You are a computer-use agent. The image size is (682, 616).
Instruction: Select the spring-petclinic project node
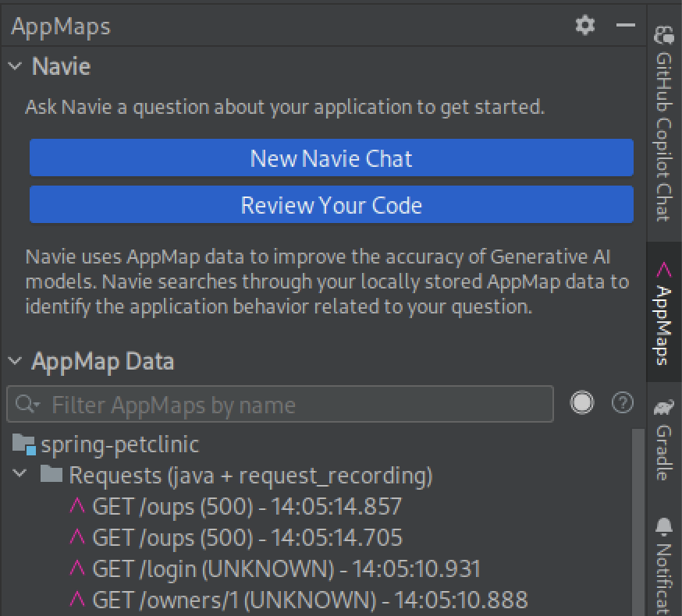coord(119,444)
